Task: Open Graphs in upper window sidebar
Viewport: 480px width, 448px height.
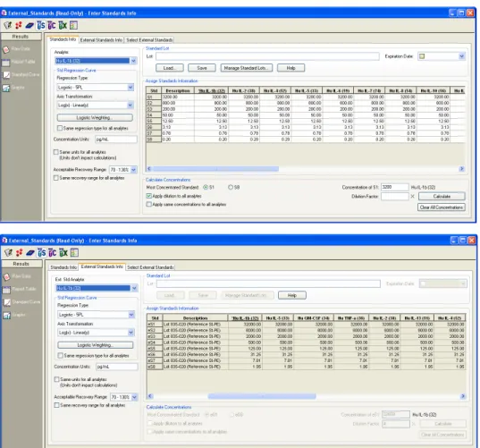Action: (13, 88)
